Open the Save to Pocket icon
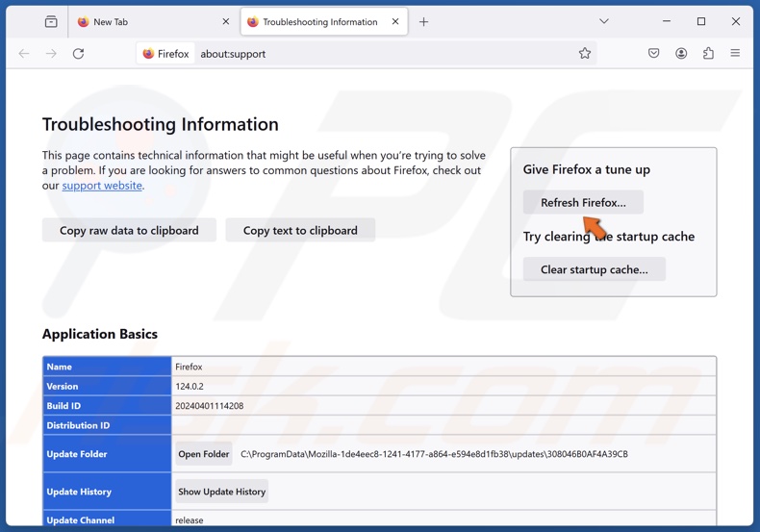Viewport: 760px width, 532px height. point(654,53)
